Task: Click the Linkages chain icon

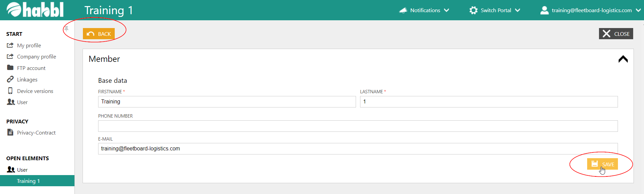Action: pos(10,79)
